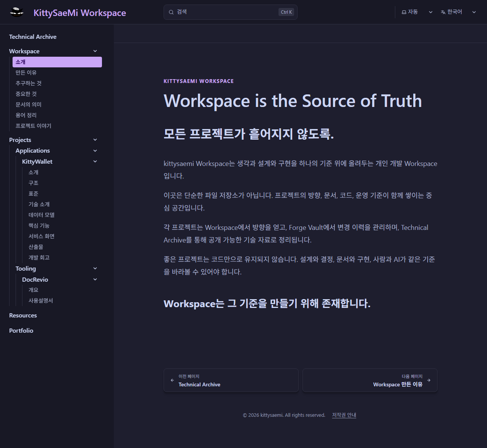Click the KittySaeMi cat logo icon
This screenshot has width=487, height=448.
[17, 12]
